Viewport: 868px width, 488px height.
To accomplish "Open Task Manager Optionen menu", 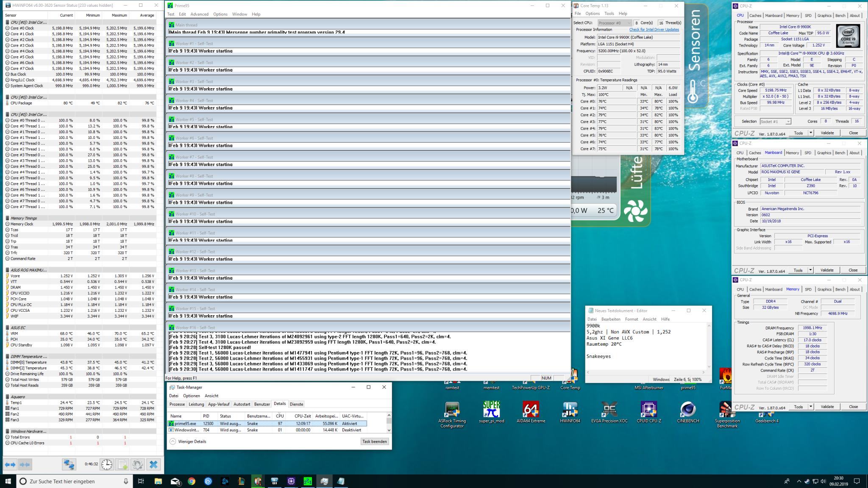I will coord(191,396).
